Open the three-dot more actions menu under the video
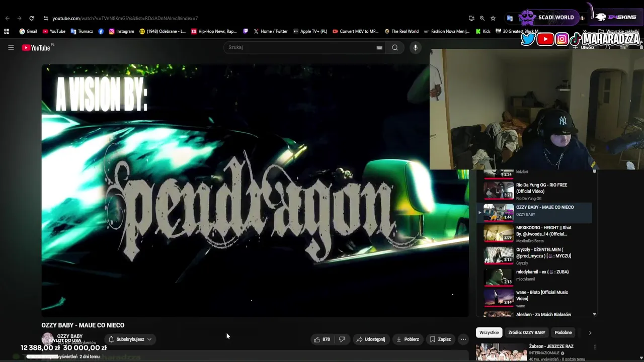The image size is (644, 362). pyautogui.click(x=463, y=339)
